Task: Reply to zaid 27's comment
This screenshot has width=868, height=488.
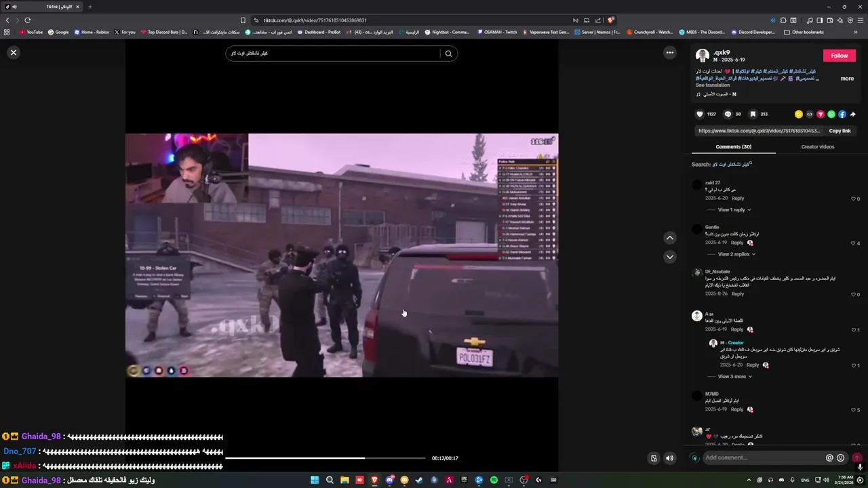Action: coord(738,199)
